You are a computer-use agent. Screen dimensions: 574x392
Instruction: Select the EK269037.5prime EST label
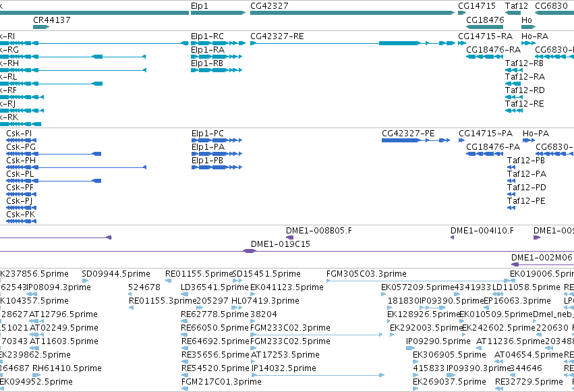pos(449,382)
